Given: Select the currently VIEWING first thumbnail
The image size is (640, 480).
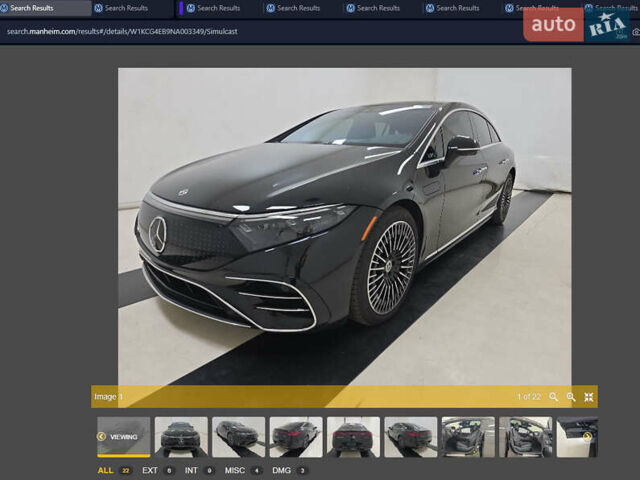Looking at the screenshot, I should (124, 437).
